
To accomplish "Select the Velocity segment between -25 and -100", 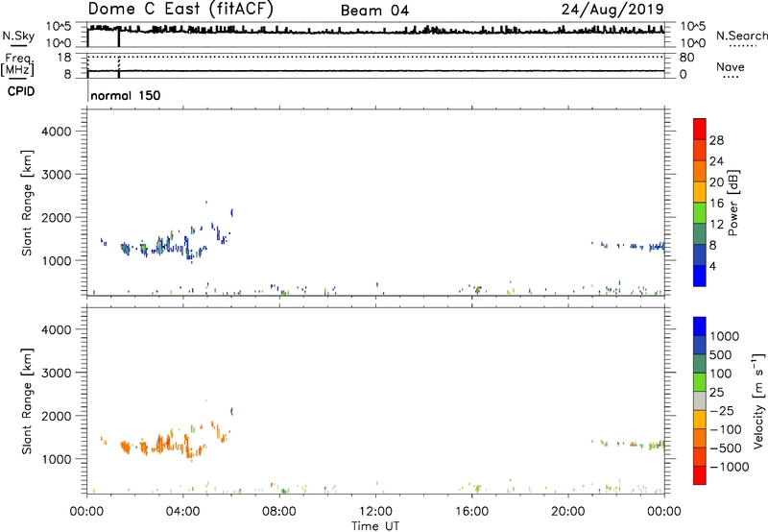I will 700,420.
